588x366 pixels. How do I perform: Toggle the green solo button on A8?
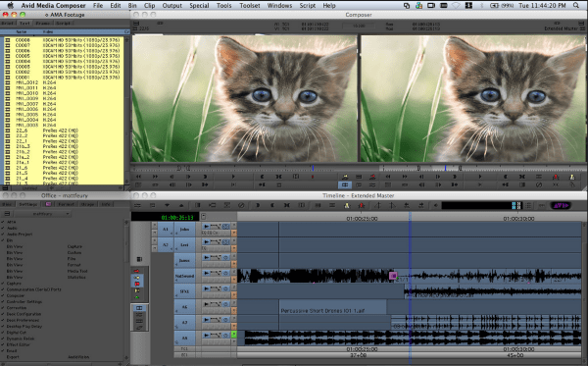pos(234,334)
